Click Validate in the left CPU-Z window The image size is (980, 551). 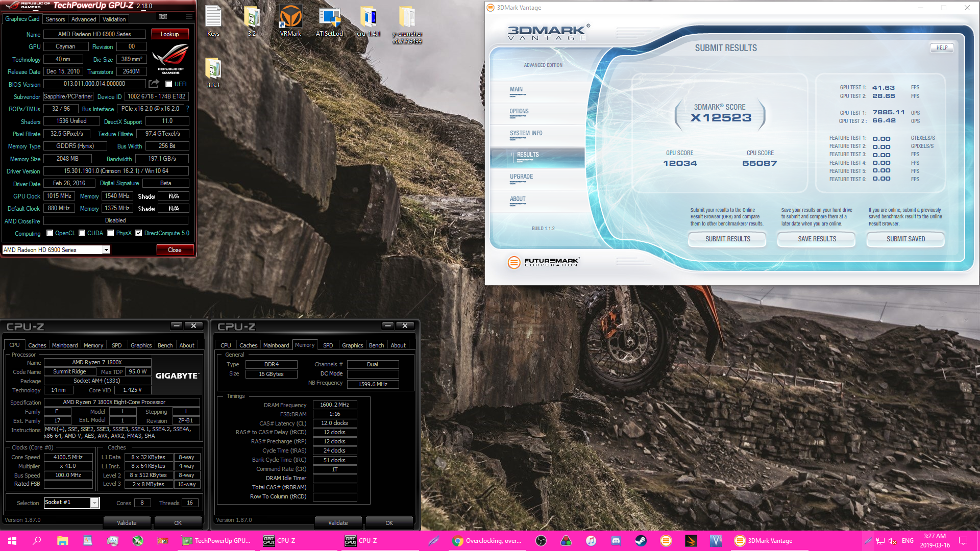point(127,522)
